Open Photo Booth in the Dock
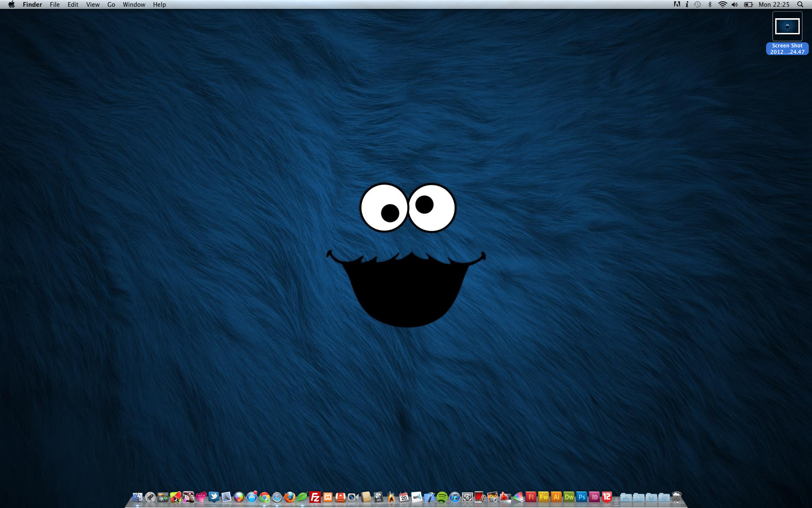 pos(480,497)
